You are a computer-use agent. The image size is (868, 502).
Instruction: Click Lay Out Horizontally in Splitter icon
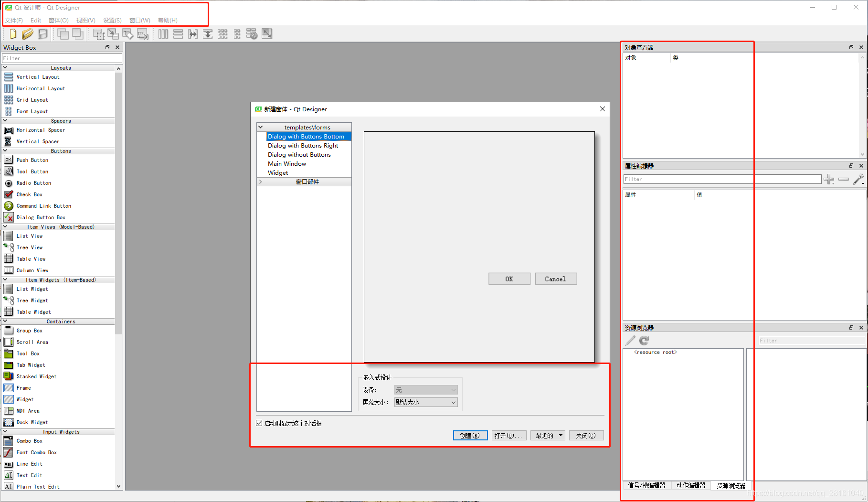click(x=193, y=34)
